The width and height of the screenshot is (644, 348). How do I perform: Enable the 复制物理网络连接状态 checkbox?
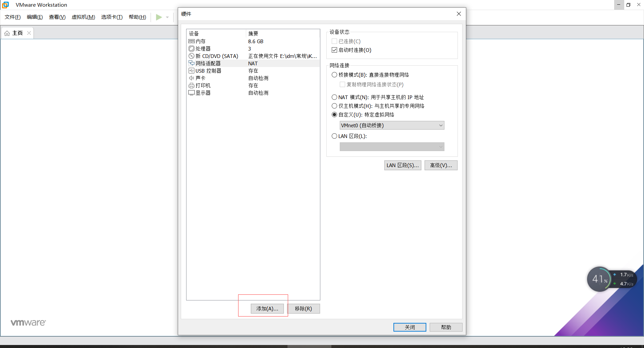point(342,84)
